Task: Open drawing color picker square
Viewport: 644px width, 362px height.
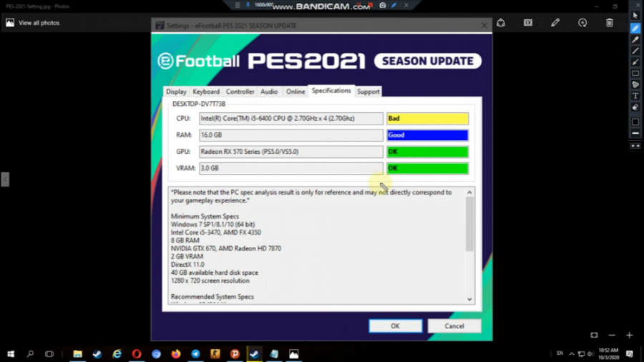Action: tap(635, 122)
